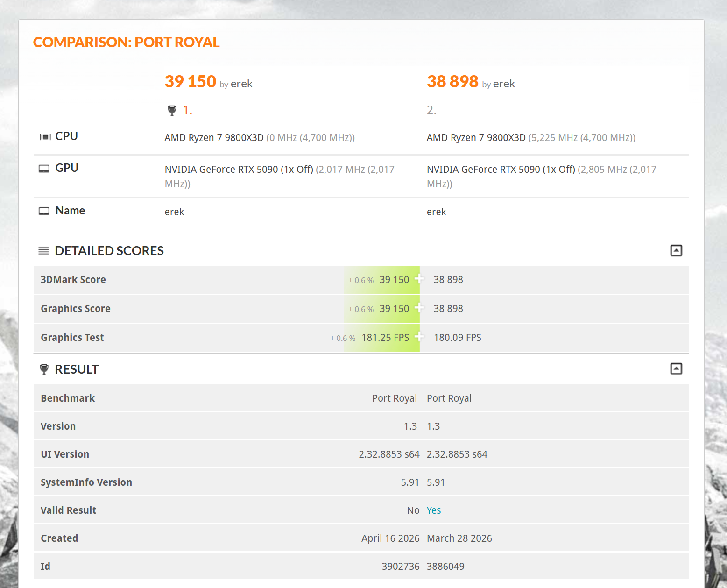Open the 38 898 score result

coord(452,82)
